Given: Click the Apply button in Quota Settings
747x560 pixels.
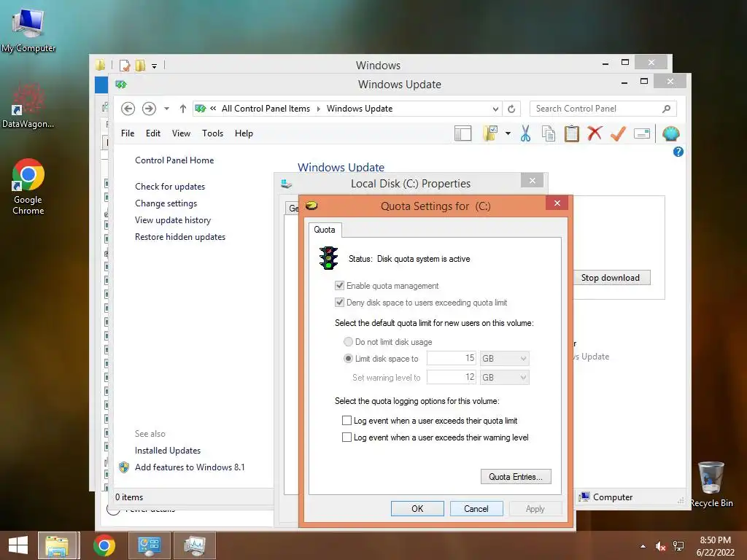Looking at the screenshot, I should (535, 508).
